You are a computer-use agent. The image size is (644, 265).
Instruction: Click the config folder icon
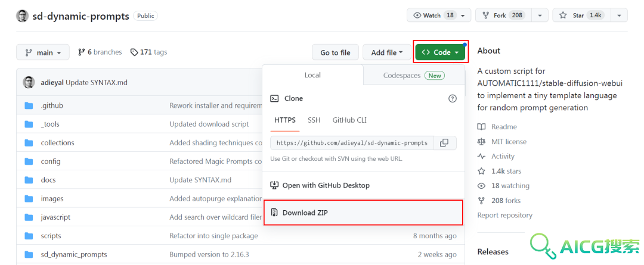pos(29,161)
